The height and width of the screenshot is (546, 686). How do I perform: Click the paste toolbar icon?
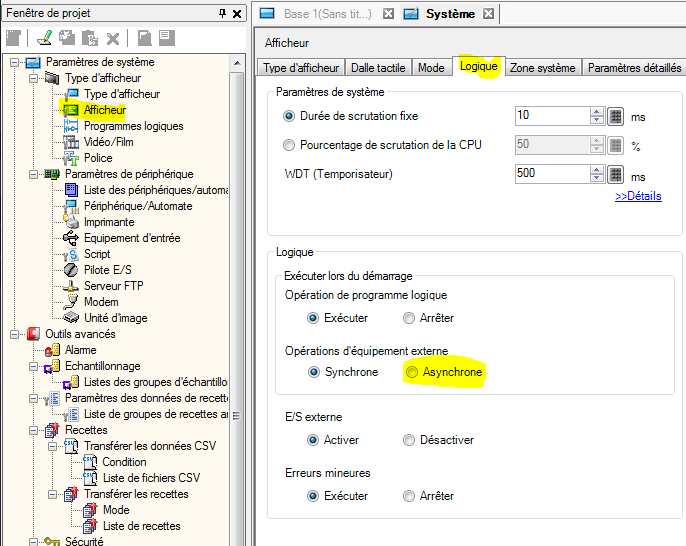[90, 38]
